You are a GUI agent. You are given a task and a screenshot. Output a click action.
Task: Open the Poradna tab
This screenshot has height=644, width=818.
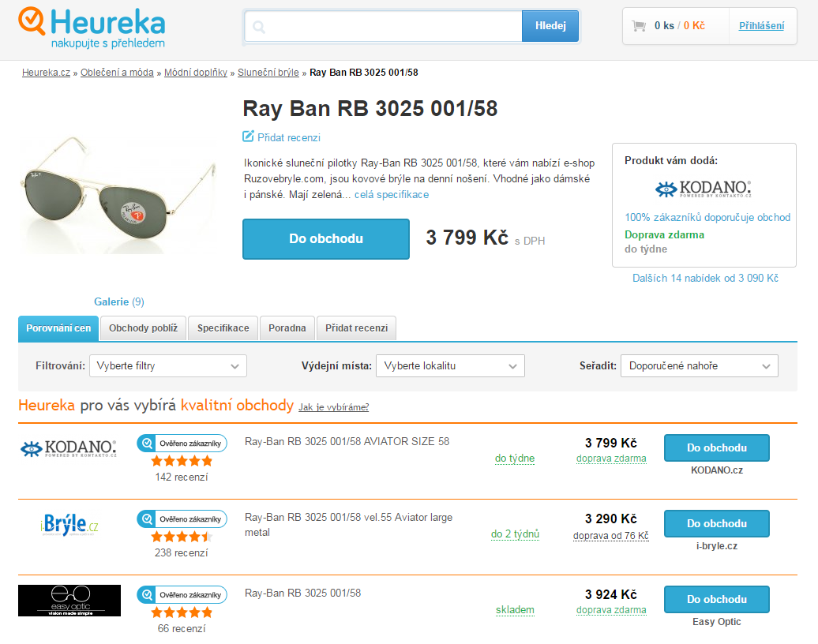287,328
